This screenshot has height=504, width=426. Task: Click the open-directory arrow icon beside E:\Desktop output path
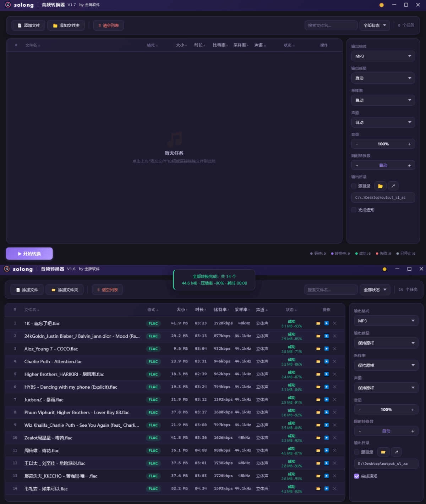coord(396,452)
